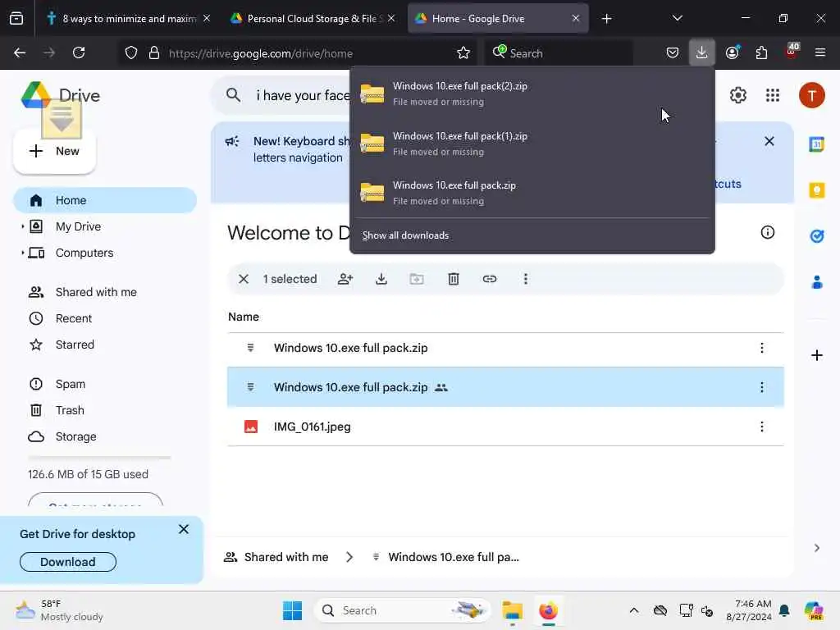
Task: Save page to Pocket
Action: click(x=673, y=52)
